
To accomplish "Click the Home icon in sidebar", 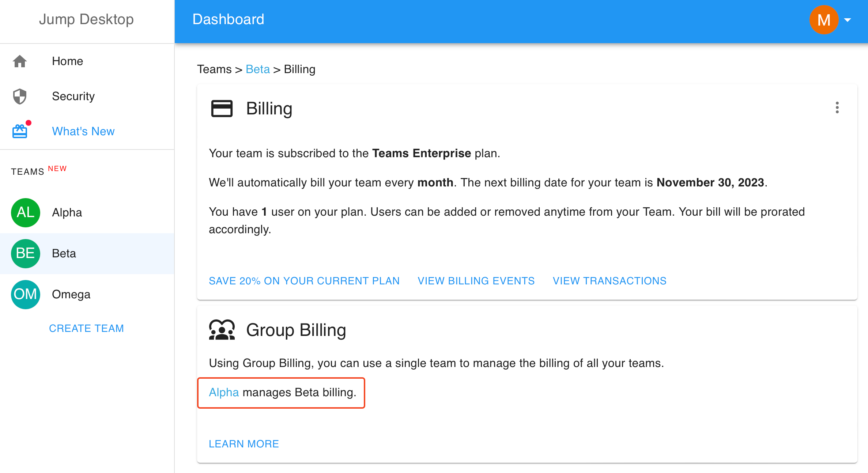I will (20, 61).
